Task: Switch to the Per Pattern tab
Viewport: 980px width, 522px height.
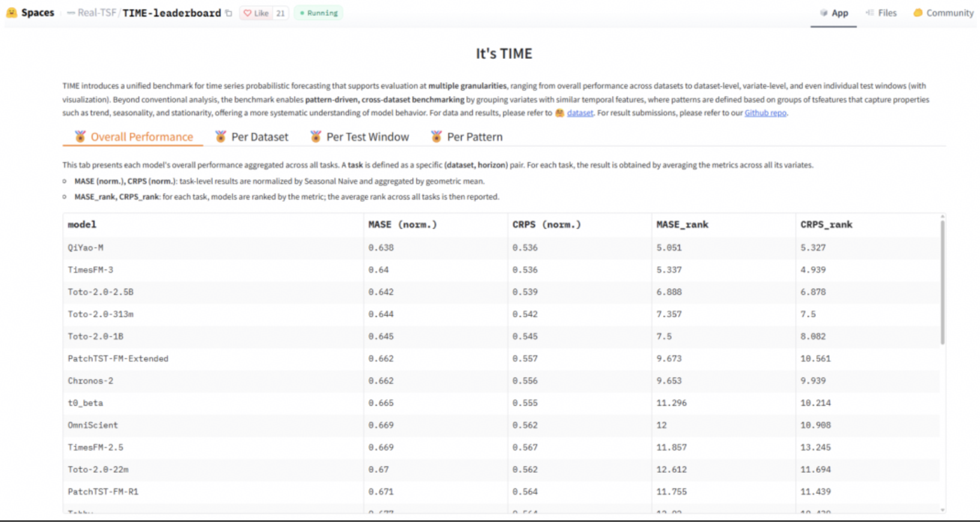Action: coord(467,137)
